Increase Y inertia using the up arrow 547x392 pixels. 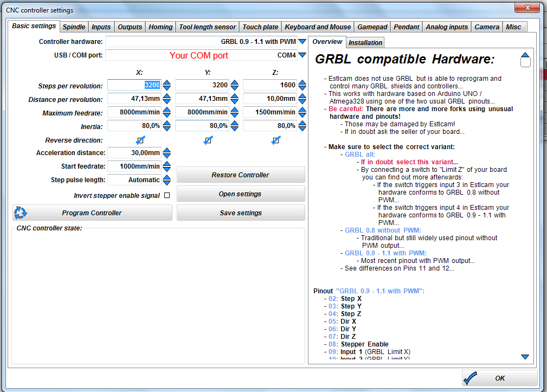[x=234, y=123]
